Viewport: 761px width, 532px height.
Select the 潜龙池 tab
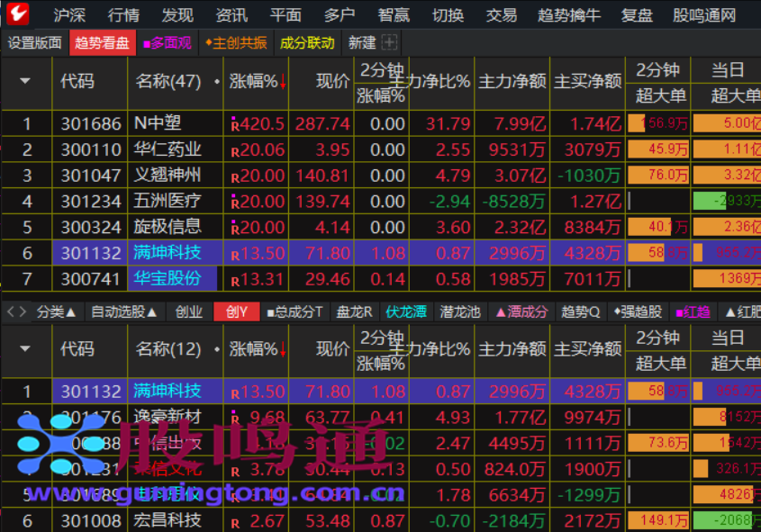click(x=460, y=311)
